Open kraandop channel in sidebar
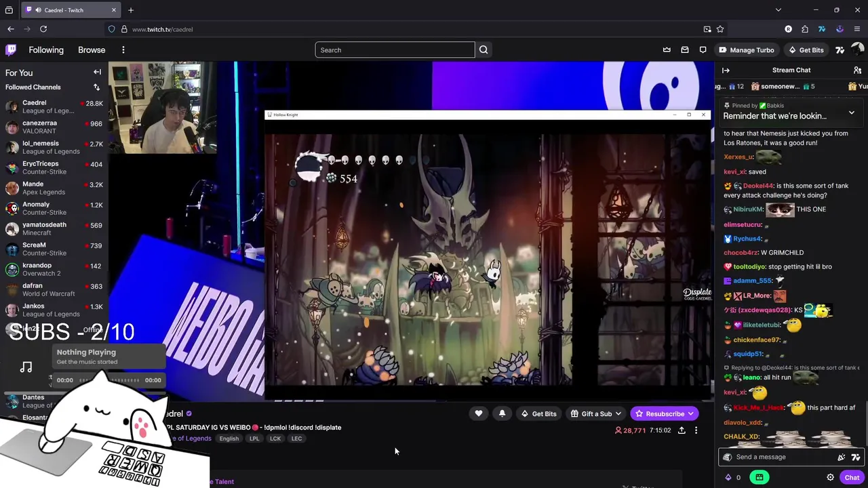Screen dimensions: 868x488 tap(54, 269)
